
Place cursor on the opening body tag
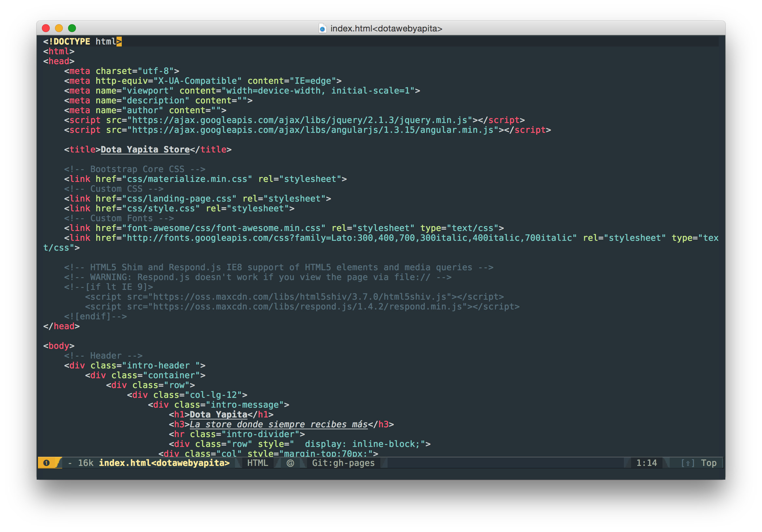(59, 346)
